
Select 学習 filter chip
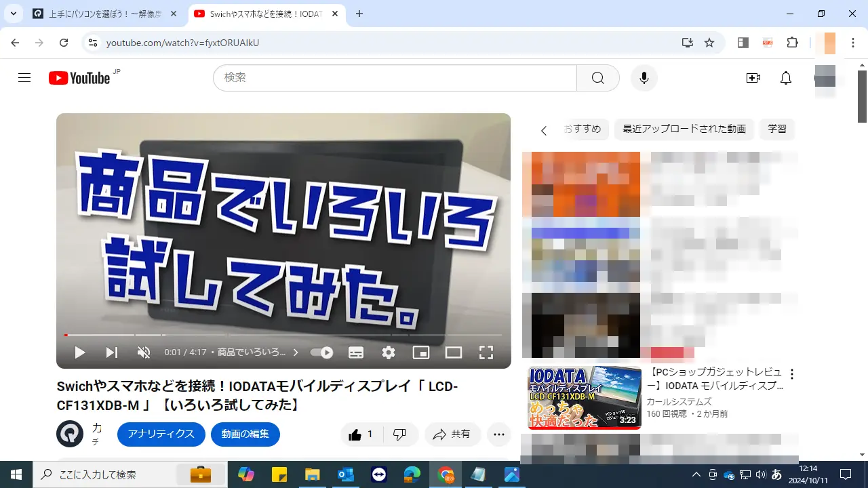pos(777,129)
